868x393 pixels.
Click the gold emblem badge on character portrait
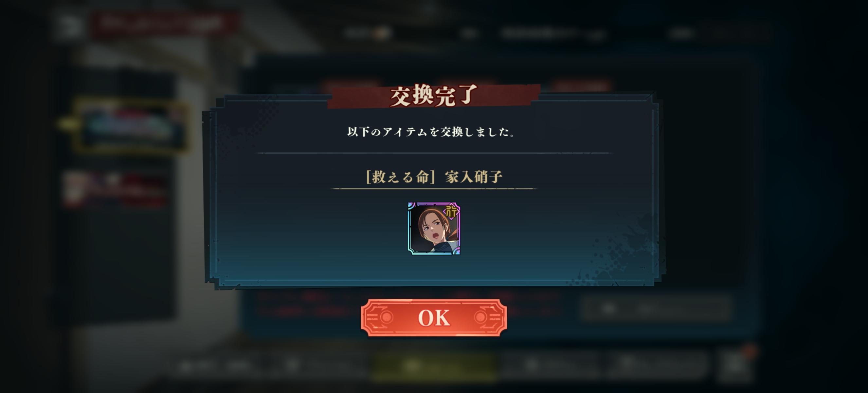[x=452, y=212]
